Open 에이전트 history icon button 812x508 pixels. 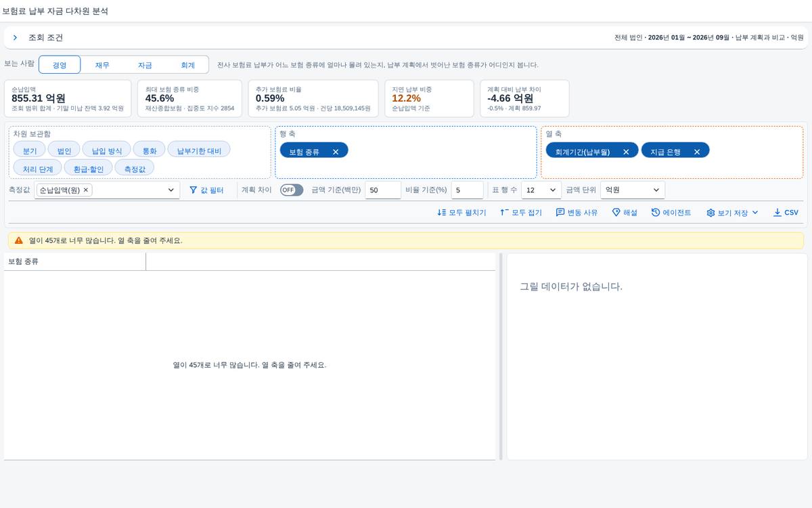tap(671, 213)
